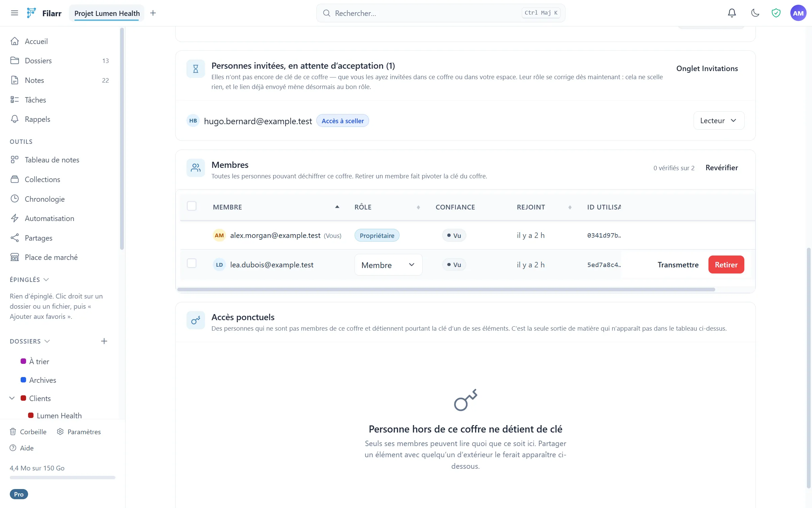The width and height of the screenshot is (812, 508).
Task: Open a new tab with plus icon
Action: 153,13
